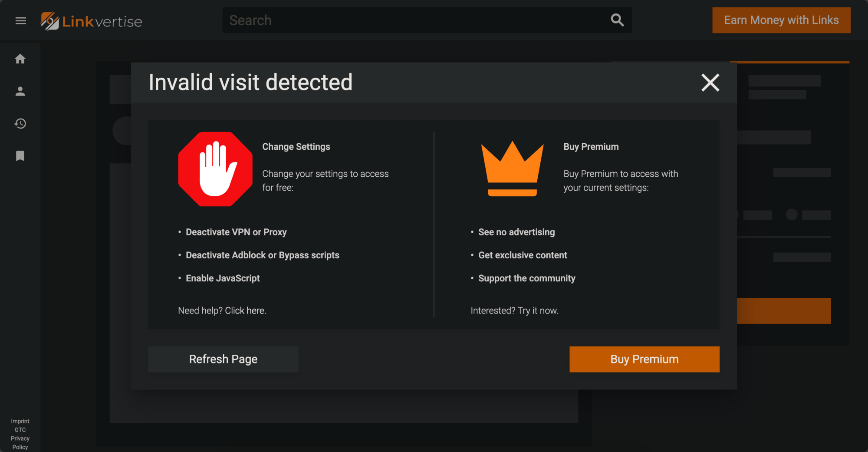Open the GTC footer link
Screen dimensions: 868x452
(x=20, y=429)
